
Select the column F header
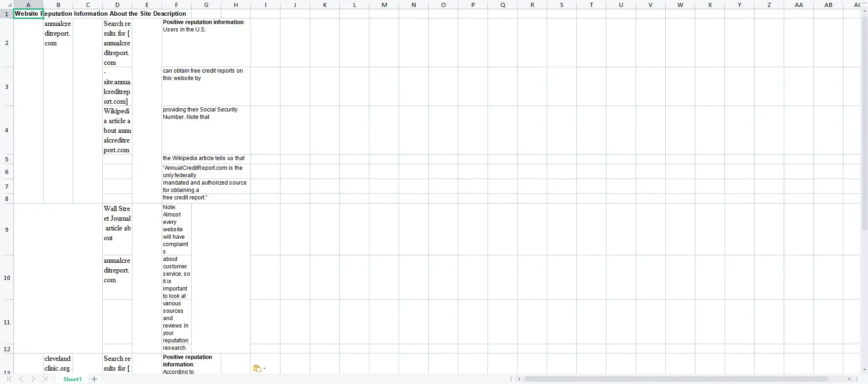pyautogui.click(x=176, y=5)
